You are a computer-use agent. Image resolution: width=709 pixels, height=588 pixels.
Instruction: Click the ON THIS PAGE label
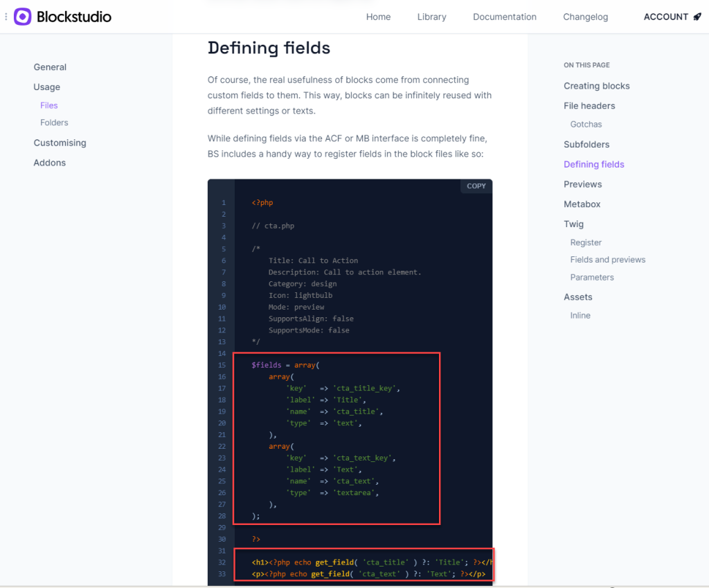click(586, 65)
